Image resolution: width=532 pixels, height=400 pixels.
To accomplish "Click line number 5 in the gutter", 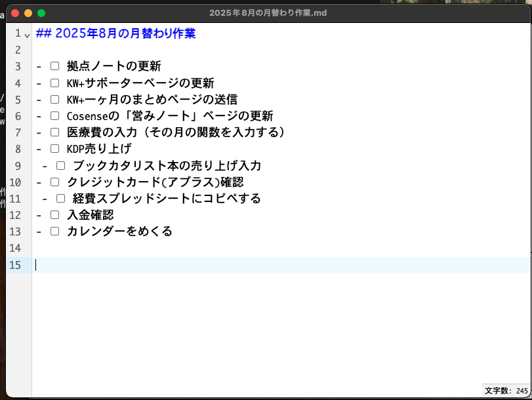I will click(x=18, y=99).
